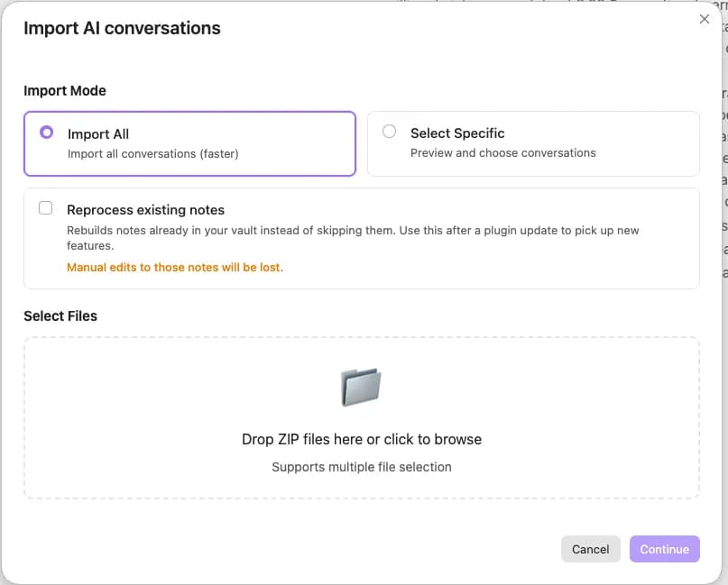Screen dimensions: 728x585
Task: Click 'Supports multiple file selection' text
Action: (x=362, y=467)
